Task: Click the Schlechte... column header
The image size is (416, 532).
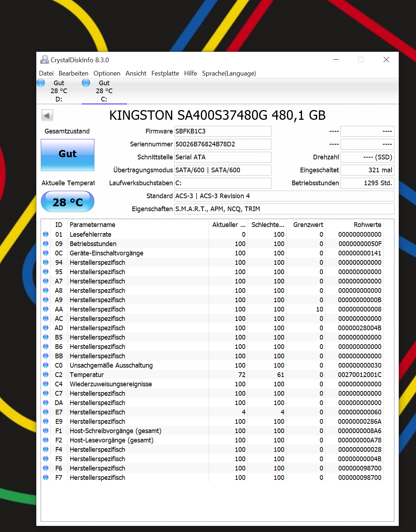Action: click(267, 225)
